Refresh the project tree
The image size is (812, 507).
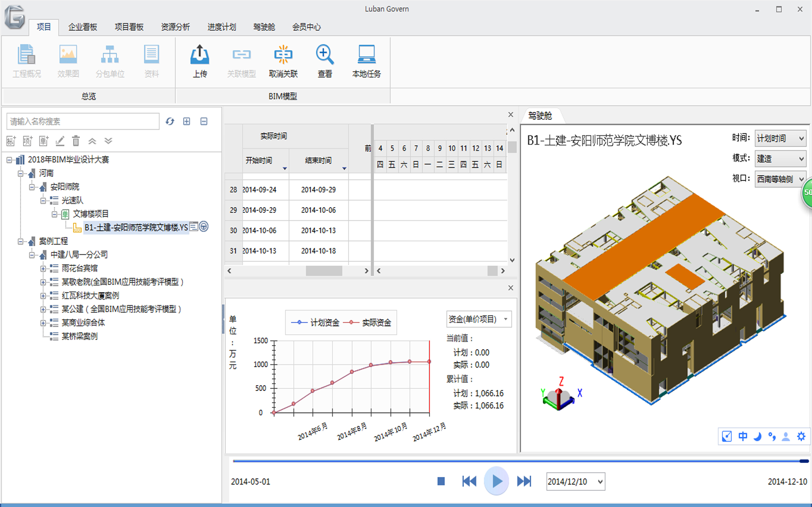(x=170, y=121)
